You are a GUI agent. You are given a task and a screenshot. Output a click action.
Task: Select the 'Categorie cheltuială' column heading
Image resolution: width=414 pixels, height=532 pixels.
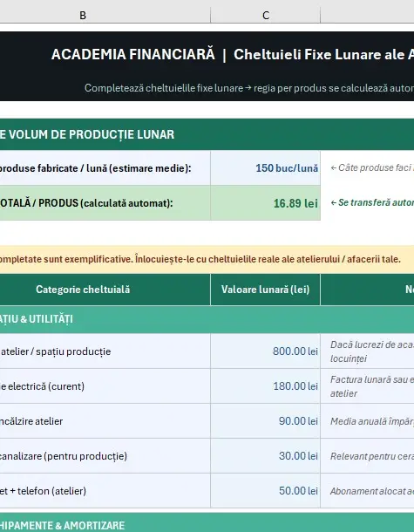coord(105,290)
